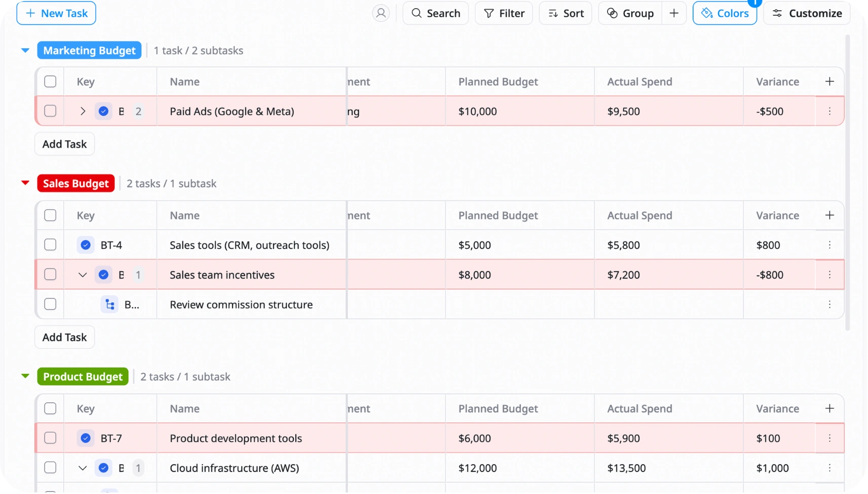The image size is (868, 494).
Task: Click the subtask count badge on Paid Ads
Action: [x=138, y=111]
